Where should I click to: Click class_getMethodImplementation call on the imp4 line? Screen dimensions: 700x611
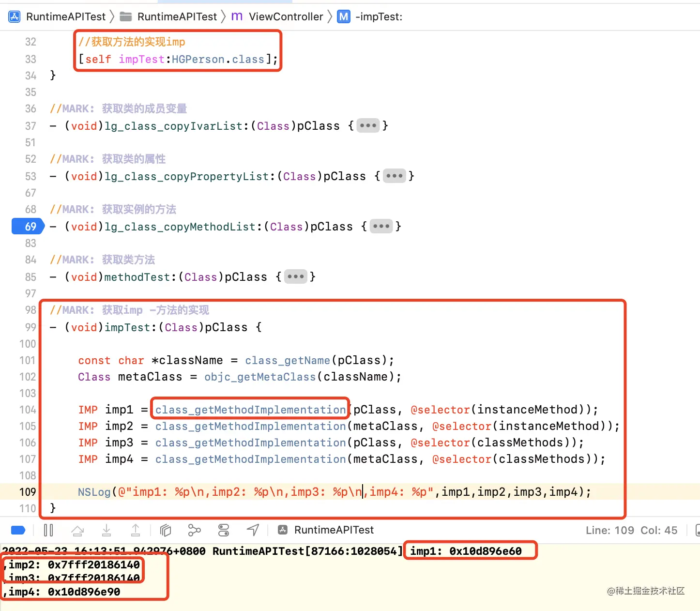pyautogui.click(x=250, y=459)
